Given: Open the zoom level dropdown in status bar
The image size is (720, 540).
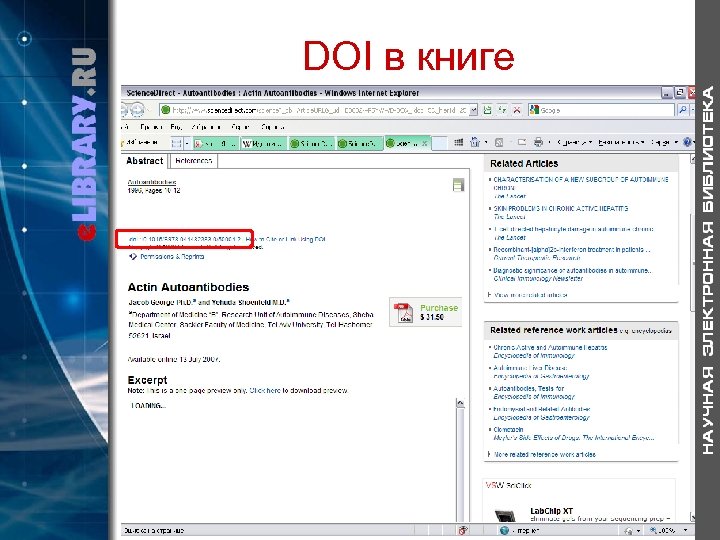Looking at the screenshot, I should point(686,530).
